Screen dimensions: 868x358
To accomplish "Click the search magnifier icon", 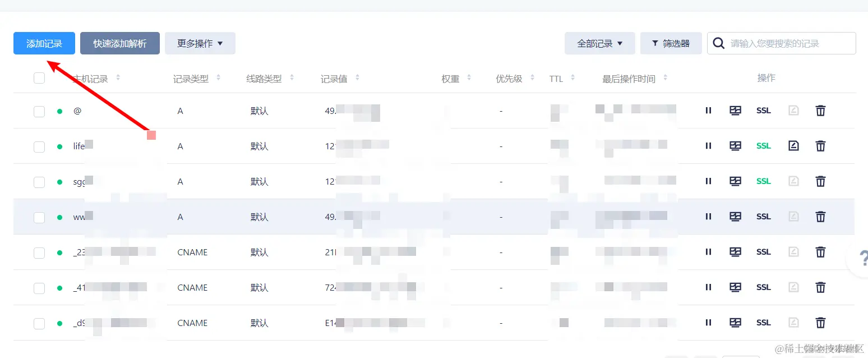I will click(719, 43).
